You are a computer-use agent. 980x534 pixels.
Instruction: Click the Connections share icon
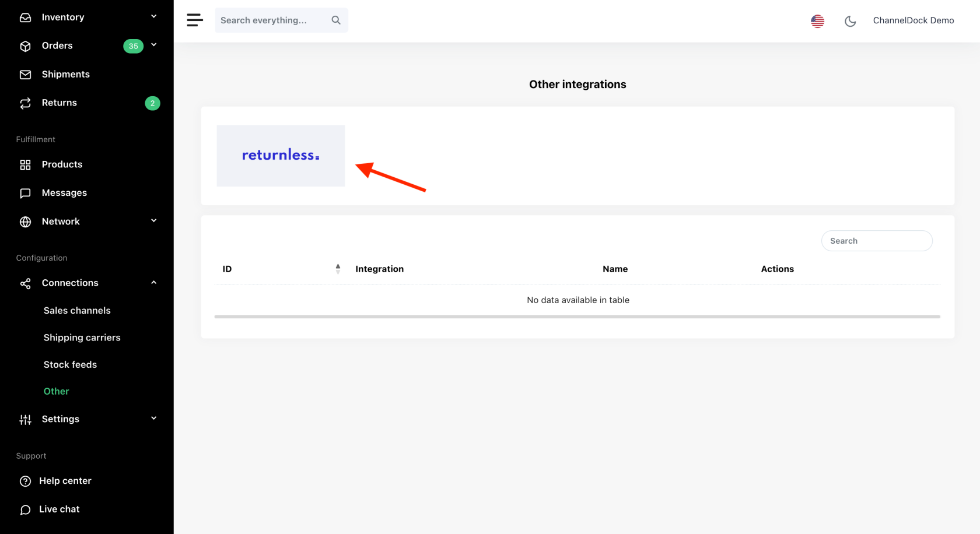click(25, 283)
